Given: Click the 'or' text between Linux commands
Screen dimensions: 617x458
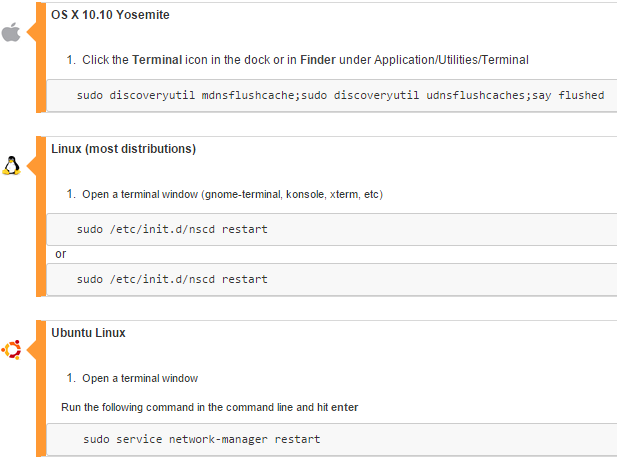Looking at the screenshot, I should click(x=60, y=254).
